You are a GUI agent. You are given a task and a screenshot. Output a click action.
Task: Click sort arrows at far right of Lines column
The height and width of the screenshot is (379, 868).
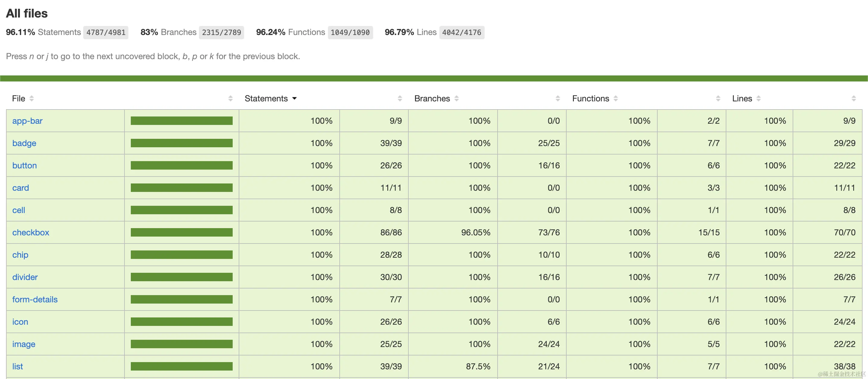tap(854, 99)
